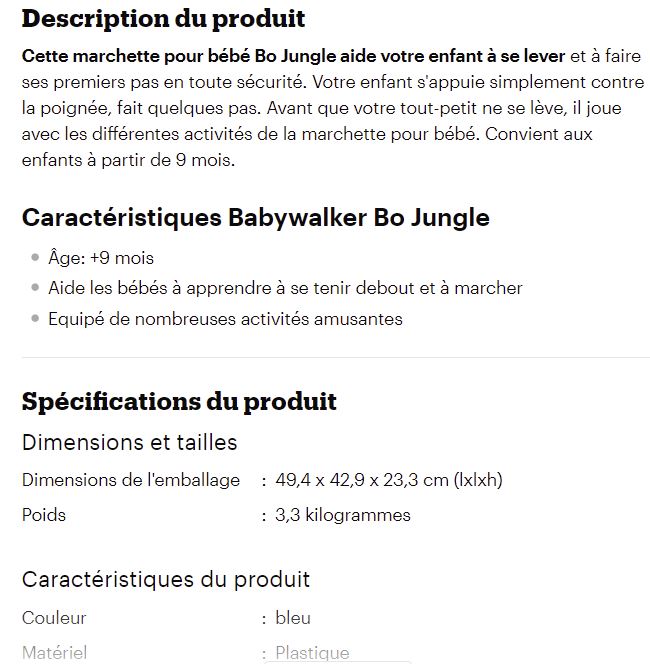The width and height of the screenshot is (650, 664).
Task: Click "Equipé de nombreuses activités amusantes" bullet
Action: point(225,319)
